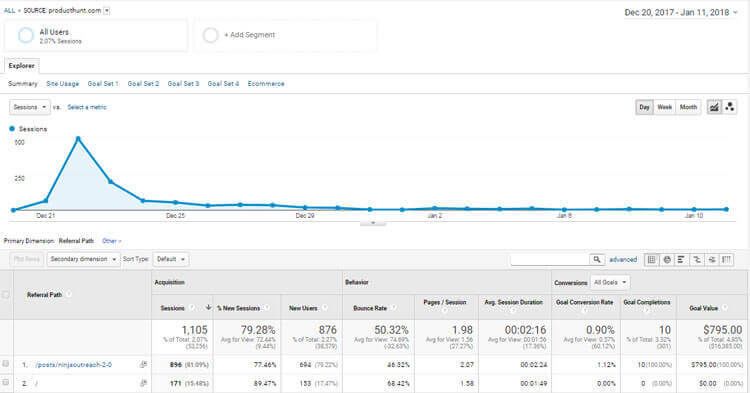Click the All Users segment circle
Viewport: 750px width, 393px height.
point(25,35)
